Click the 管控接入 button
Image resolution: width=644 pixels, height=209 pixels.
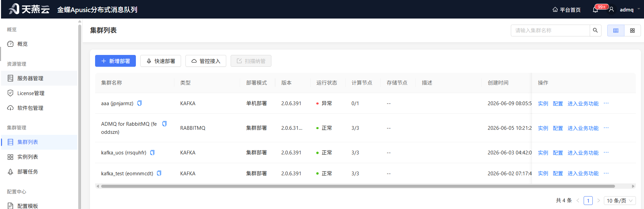pos(206,61)
